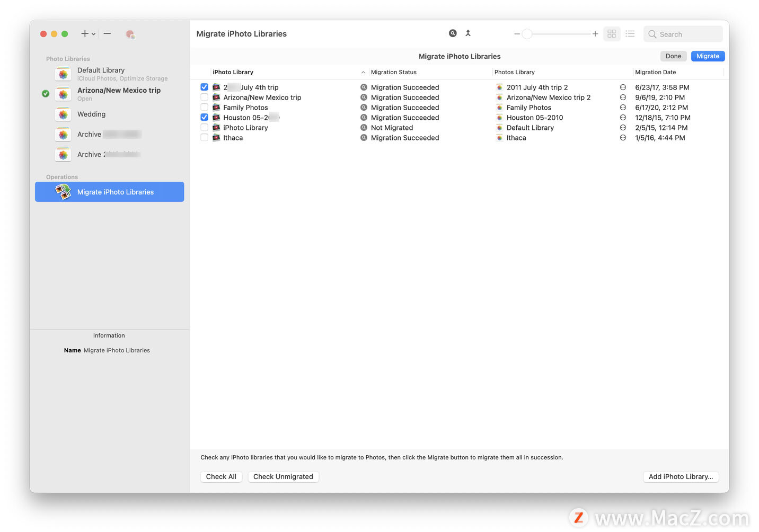Select the Wedding library in sidebar
Viewport: 759px width, 532px height.
[x=110, y=114]
